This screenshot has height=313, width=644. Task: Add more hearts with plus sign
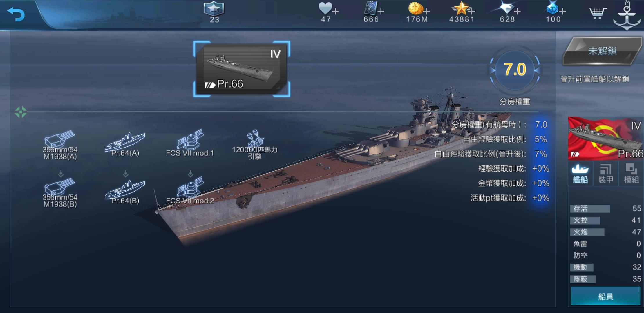335,11
